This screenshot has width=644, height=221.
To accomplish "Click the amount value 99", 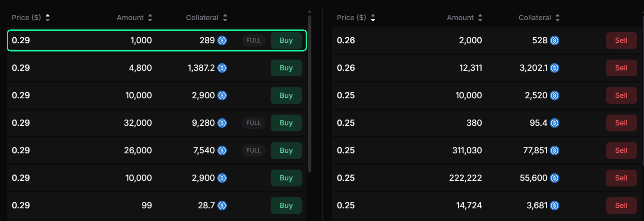I will click(x=147, y=206).
